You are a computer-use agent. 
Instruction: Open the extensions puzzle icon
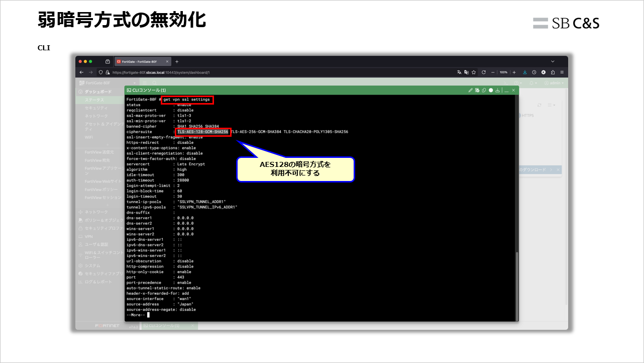coord(553,72)
